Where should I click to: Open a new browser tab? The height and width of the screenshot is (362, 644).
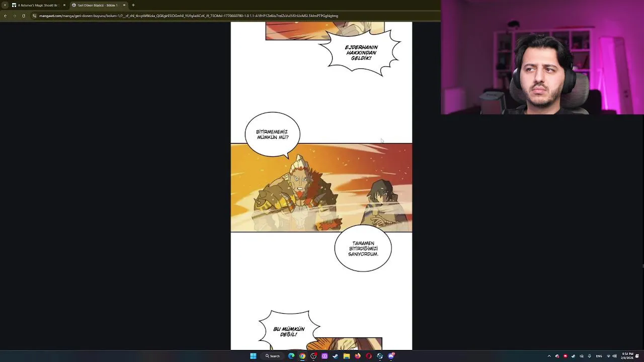(x=133, y=5)
